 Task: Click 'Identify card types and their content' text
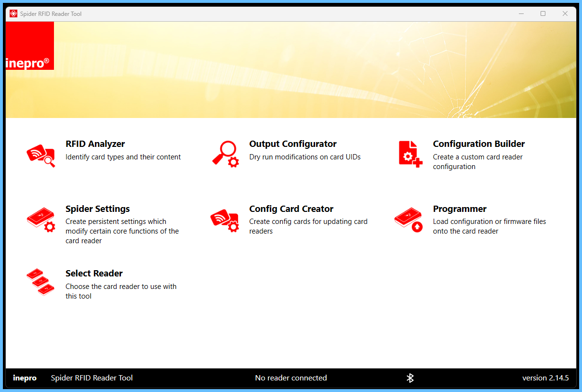click(123, 157)
